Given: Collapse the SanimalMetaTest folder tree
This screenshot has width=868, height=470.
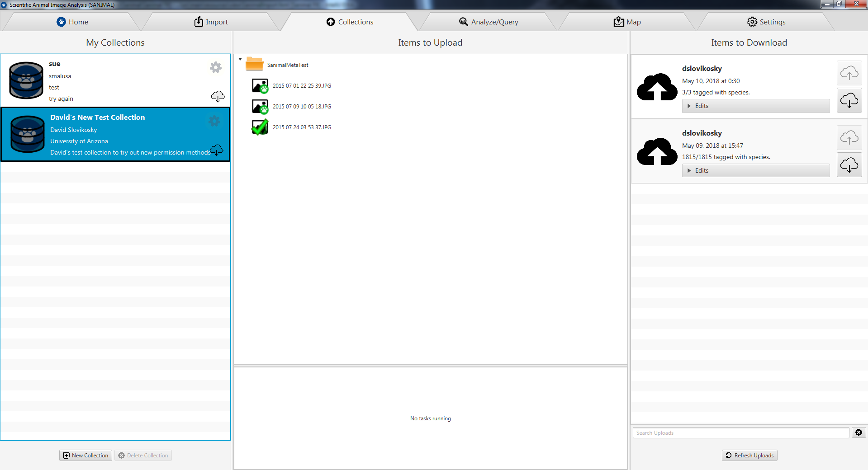Looking at the screenshot, I should [240, 59].
